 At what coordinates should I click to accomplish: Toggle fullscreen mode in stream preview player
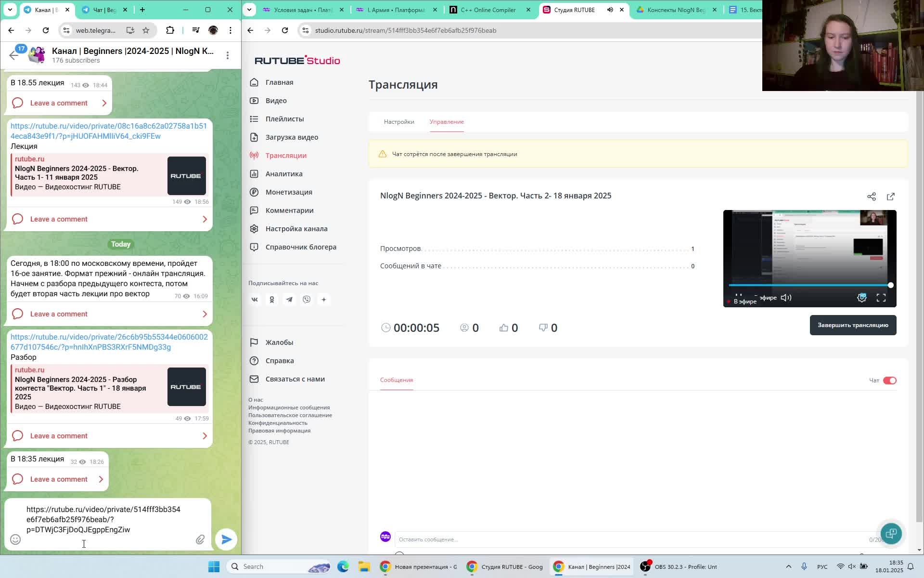(882, 298)
